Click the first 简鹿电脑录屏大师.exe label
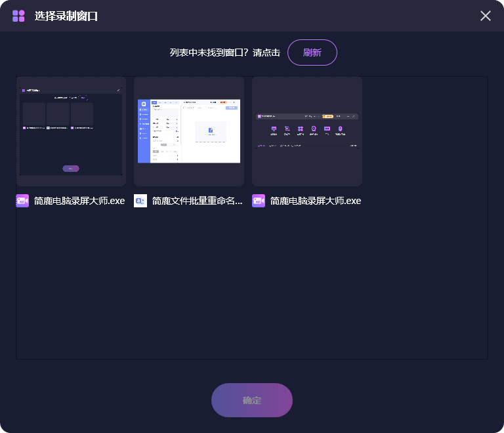 79,201
